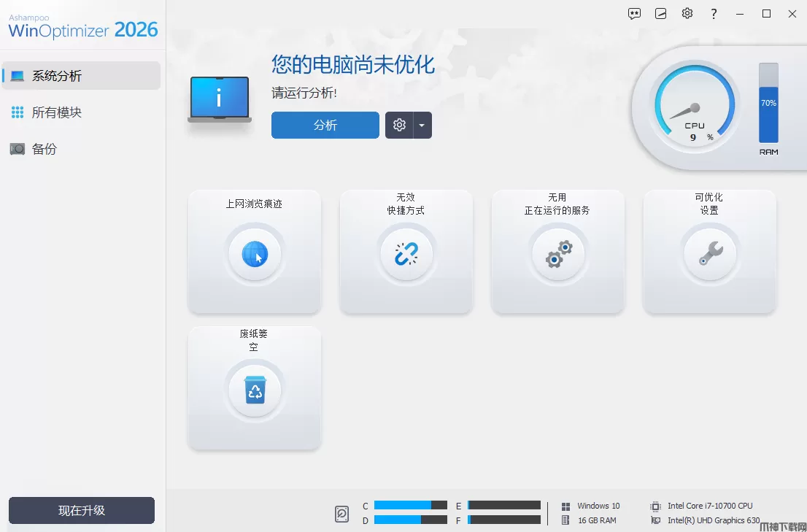Click the 上网浏览痕迹 card title
This screenshot has height=532, width=807.
[254, 204]
